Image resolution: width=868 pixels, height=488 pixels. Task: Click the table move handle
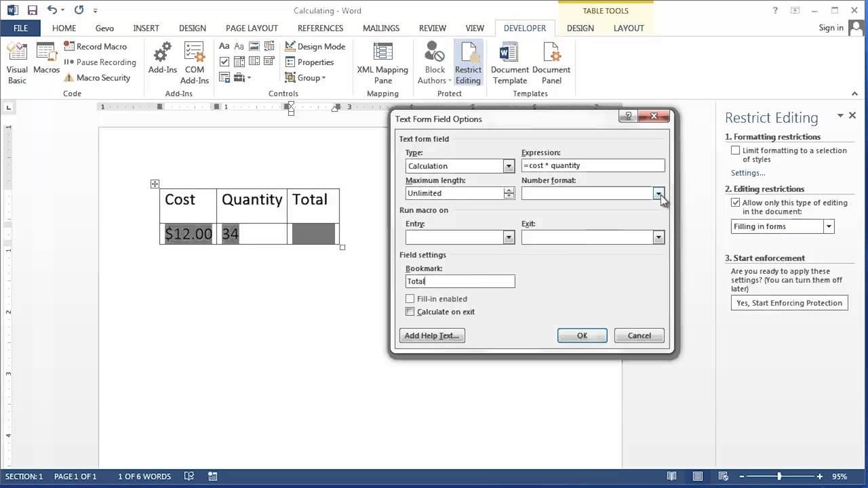click(x=155, y=184)
